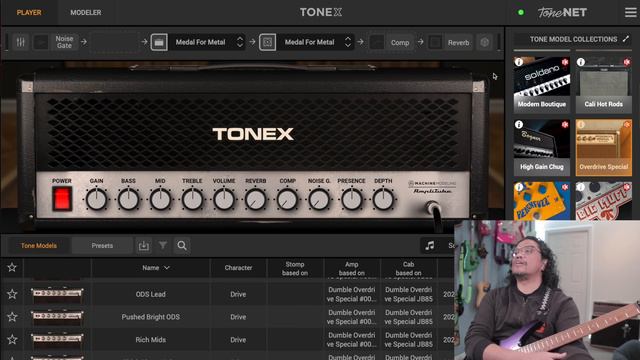
Task: Expand the Tone Model Collections panel
Action: pos(626,39)
